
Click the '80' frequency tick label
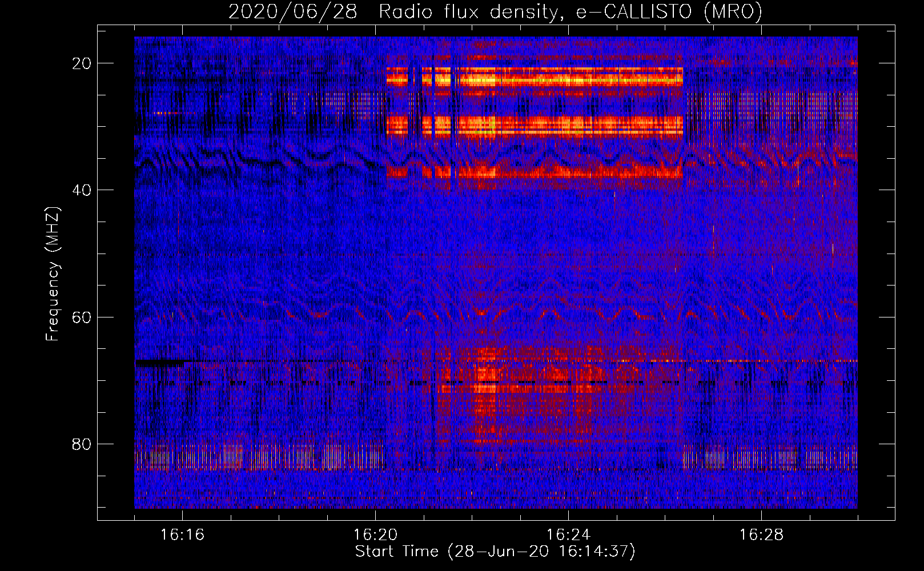pos(82,444)
